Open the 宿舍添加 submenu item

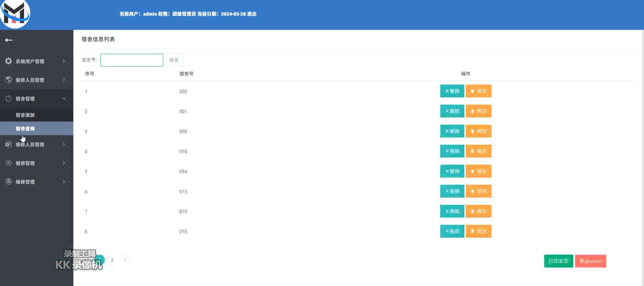37,115
